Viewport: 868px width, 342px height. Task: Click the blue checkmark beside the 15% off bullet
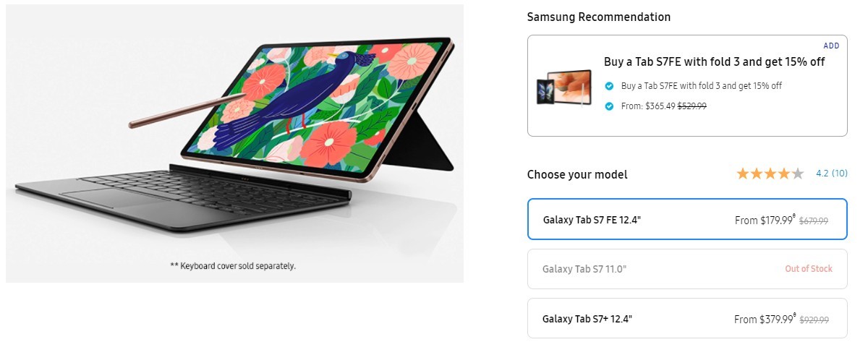[x=609, y=85]
